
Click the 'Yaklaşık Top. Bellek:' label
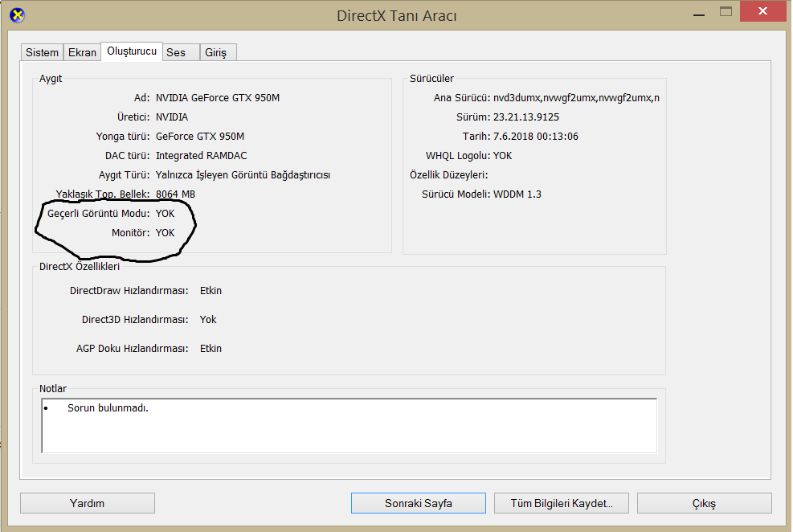tap(103, 194)
